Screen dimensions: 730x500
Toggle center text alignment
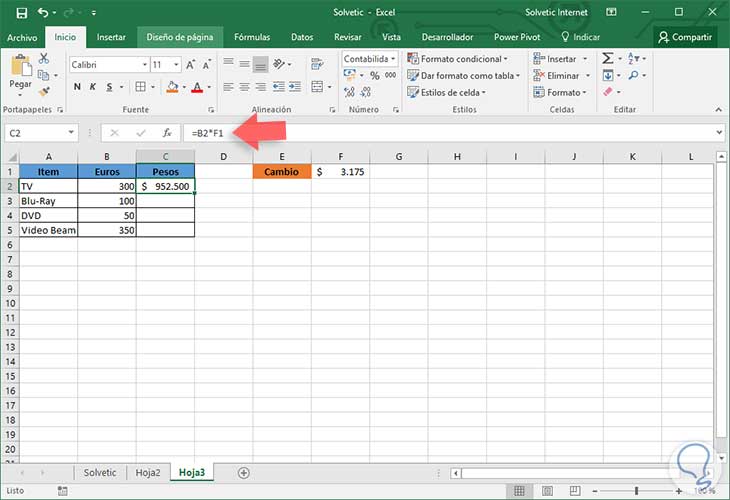coord(244,87)
